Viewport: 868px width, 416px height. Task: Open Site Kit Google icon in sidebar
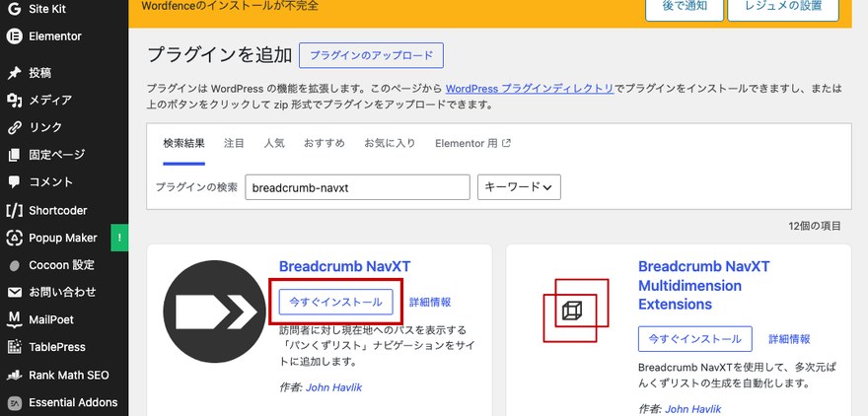(x=15, y=8)
